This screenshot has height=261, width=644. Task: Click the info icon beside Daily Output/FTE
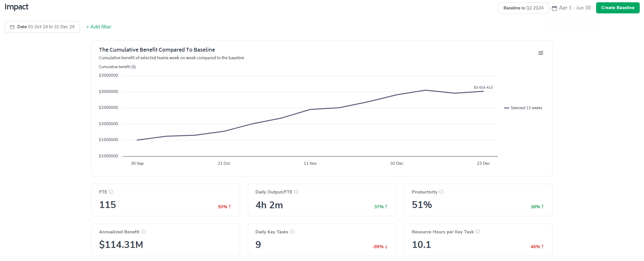click(x=296, y=192)
